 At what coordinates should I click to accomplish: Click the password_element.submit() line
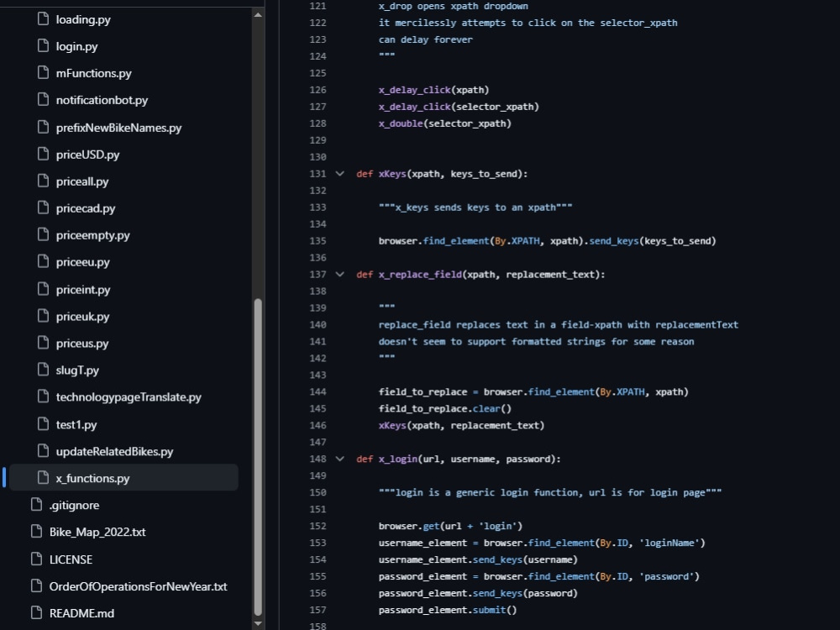(x=448, y=610)
